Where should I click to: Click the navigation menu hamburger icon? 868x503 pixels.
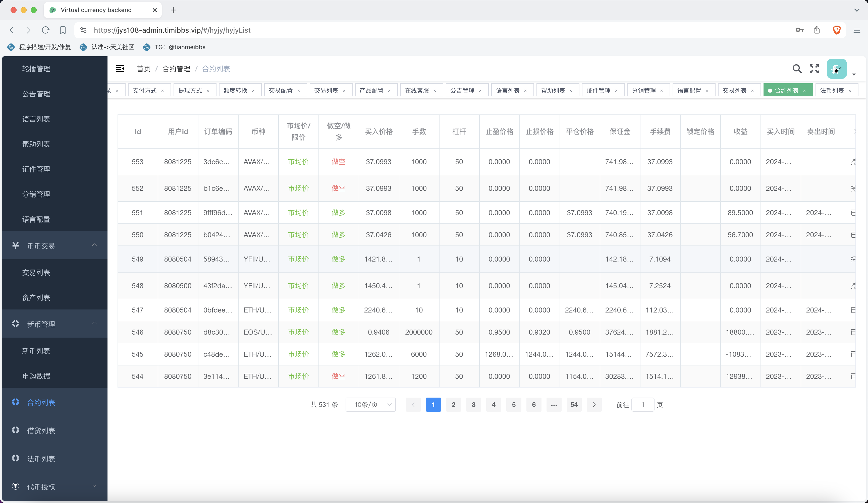[120, 68]
